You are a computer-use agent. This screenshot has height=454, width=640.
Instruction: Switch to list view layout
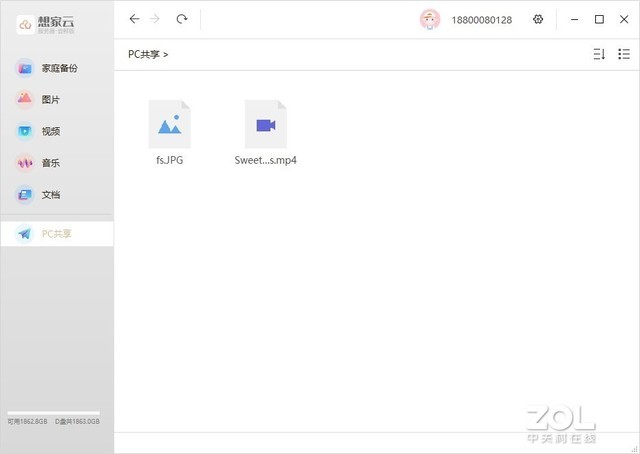(624, 54)
